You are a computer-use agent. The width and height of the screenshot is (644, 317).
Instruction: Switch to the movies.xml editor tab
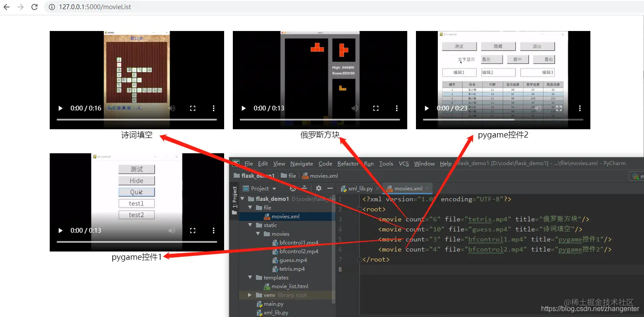(x=405, y=189)
